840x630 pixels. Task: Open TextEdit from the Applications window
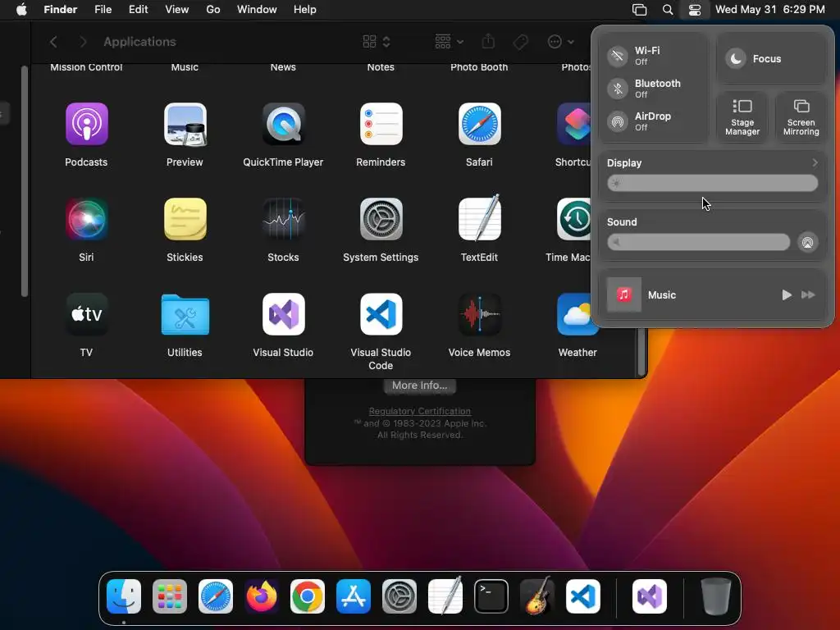(479, 218)
